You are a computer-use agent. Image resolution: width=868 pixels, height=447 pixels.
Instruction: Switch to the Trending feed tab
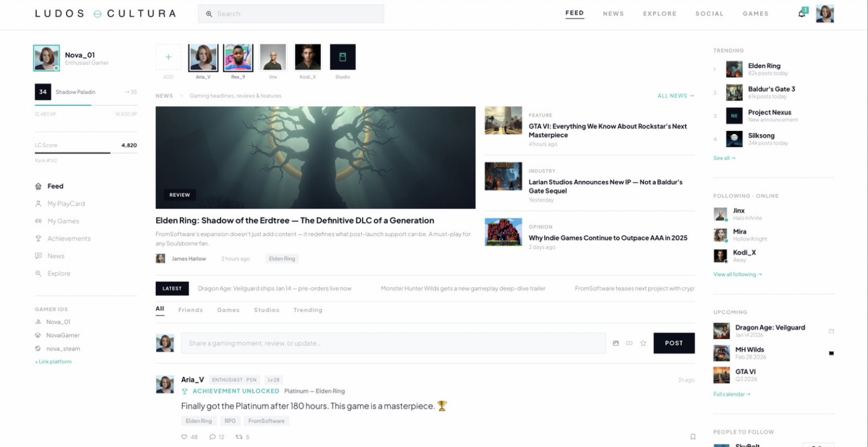tap(308, 310)
